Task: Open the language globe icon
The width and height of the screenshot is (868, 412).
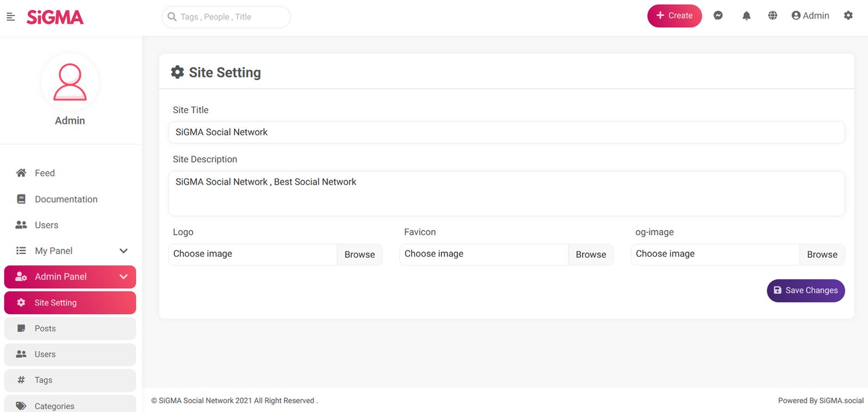Action: [x=773, y=16]
